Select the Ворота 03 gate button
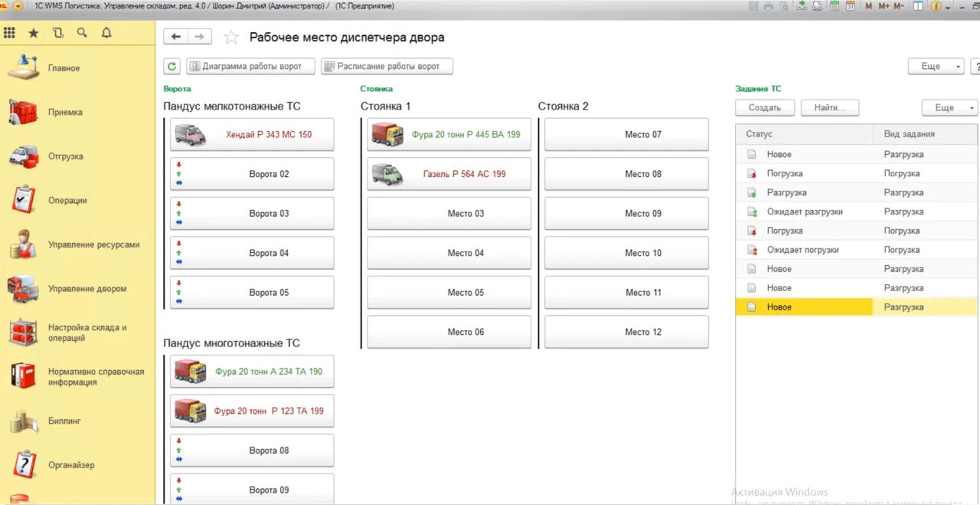980x505 pixels. (252, 214)
